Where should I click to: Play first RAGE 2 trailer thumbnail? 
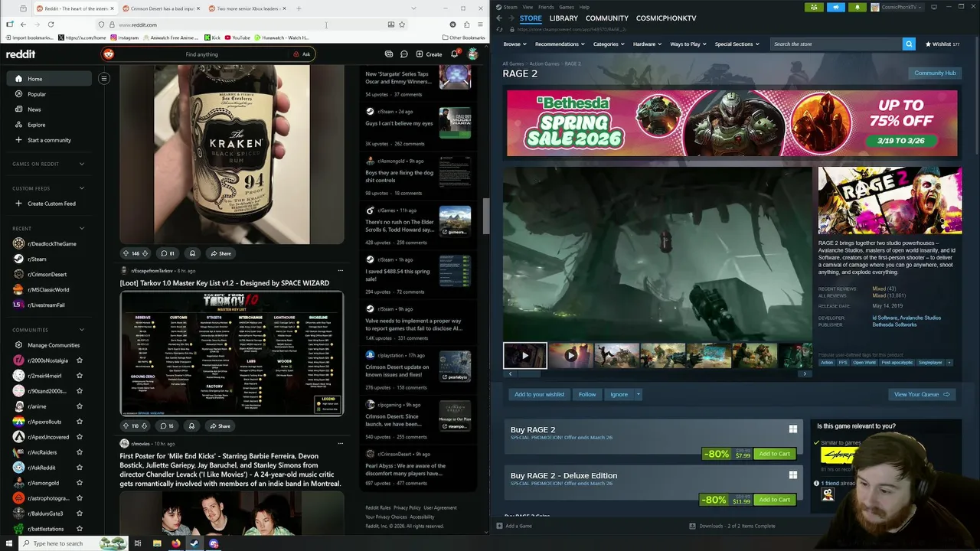click(x=525, y=355)
